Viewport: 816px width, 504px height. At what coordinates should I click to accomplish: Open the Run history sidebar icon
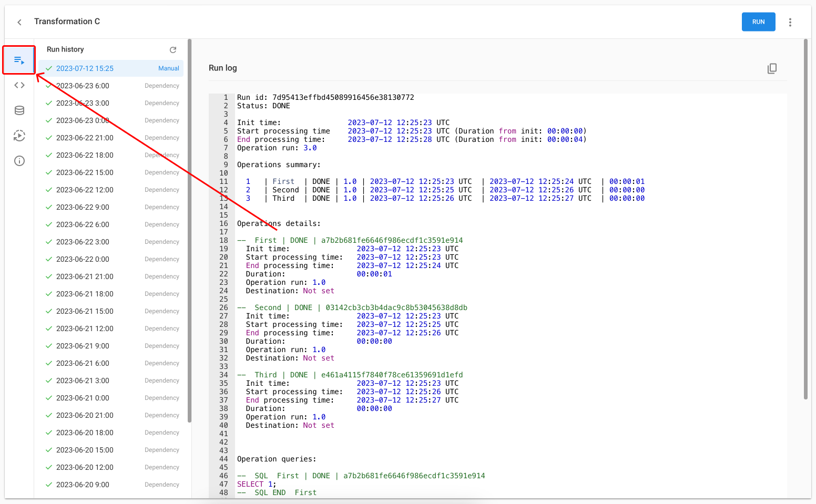(x=19, y=60)
